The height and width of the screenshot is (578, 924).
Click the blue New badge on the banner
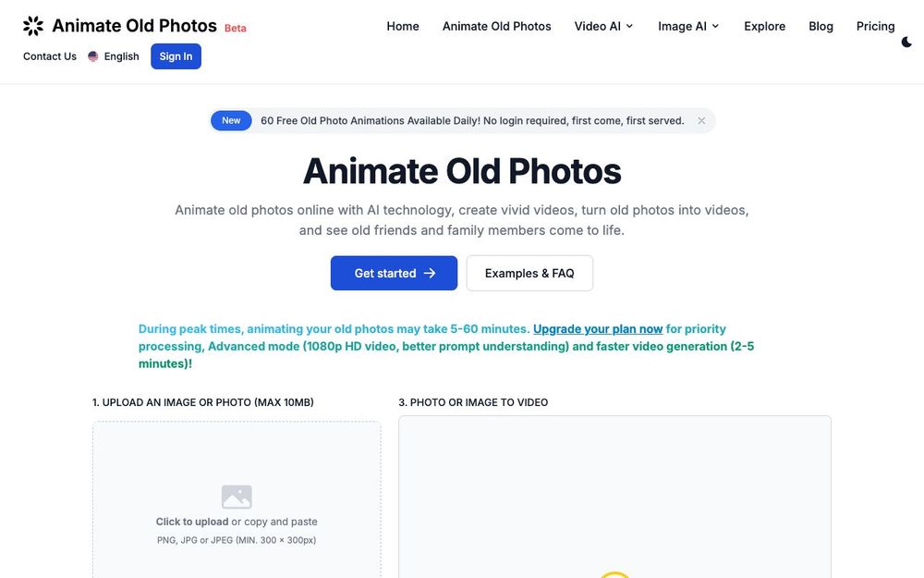(230, 120)
